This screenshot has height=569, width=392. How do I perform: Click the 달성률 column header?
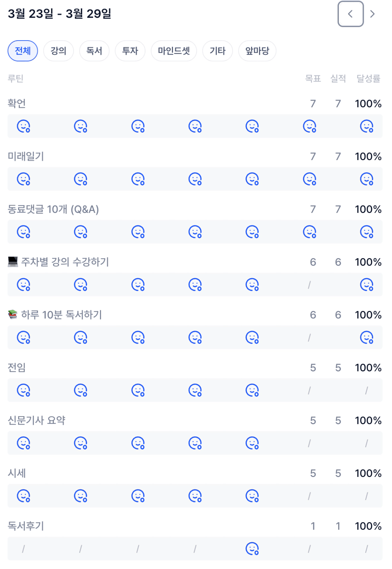click(368, 79)
